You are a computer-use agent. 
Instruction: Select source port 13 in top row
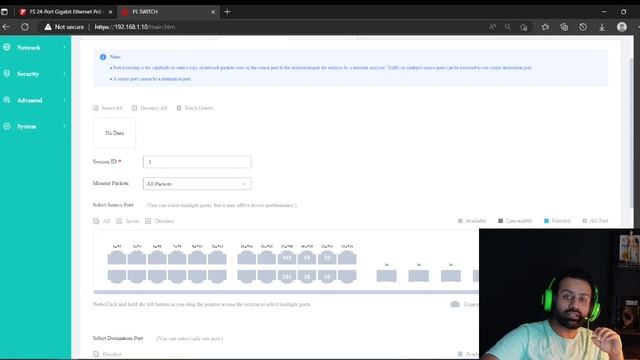click(247, 258)
